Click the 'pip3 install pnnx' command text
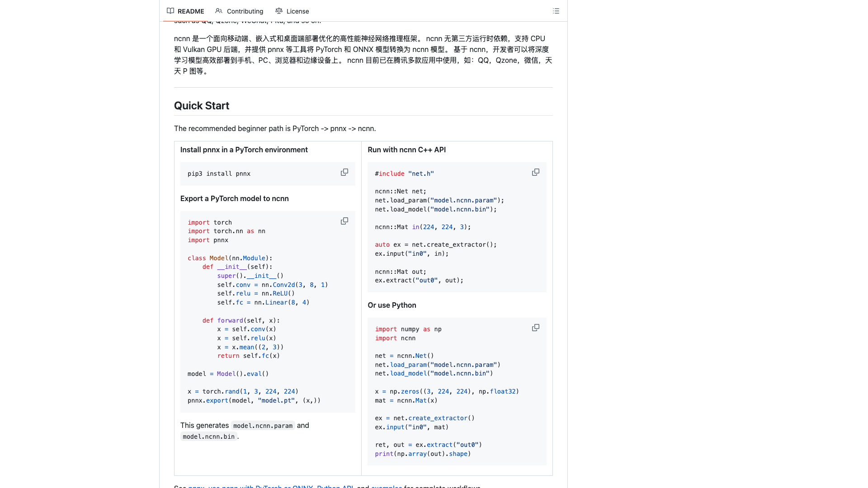This screenshot has height=488, width=868. [x=219, y=174]
